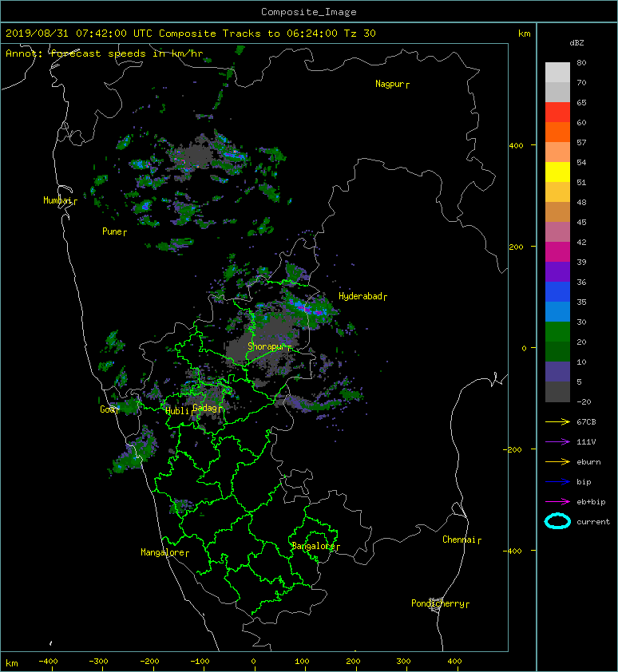Pick the bright green 20–30 dBZ swatch

[x=557, y=332]
